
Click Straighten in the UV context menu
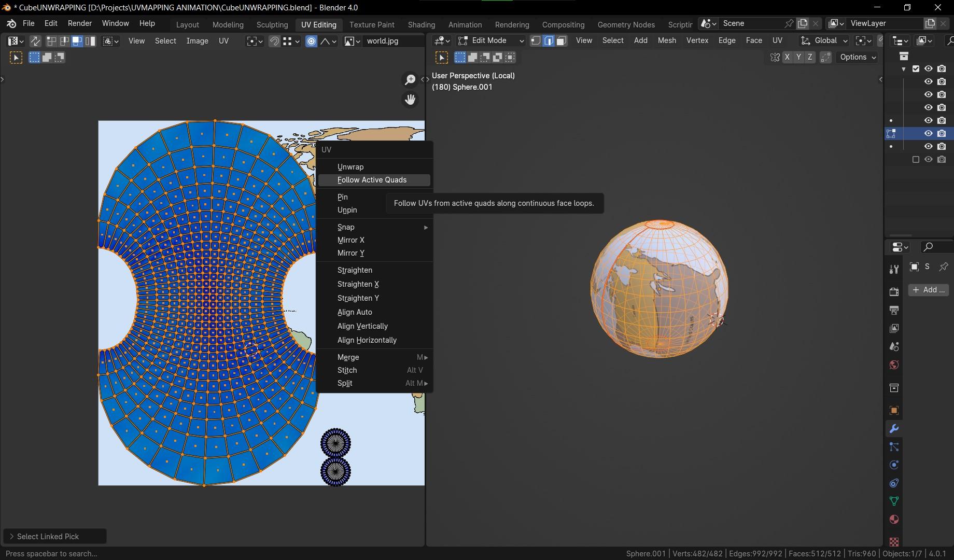[355, 270]
